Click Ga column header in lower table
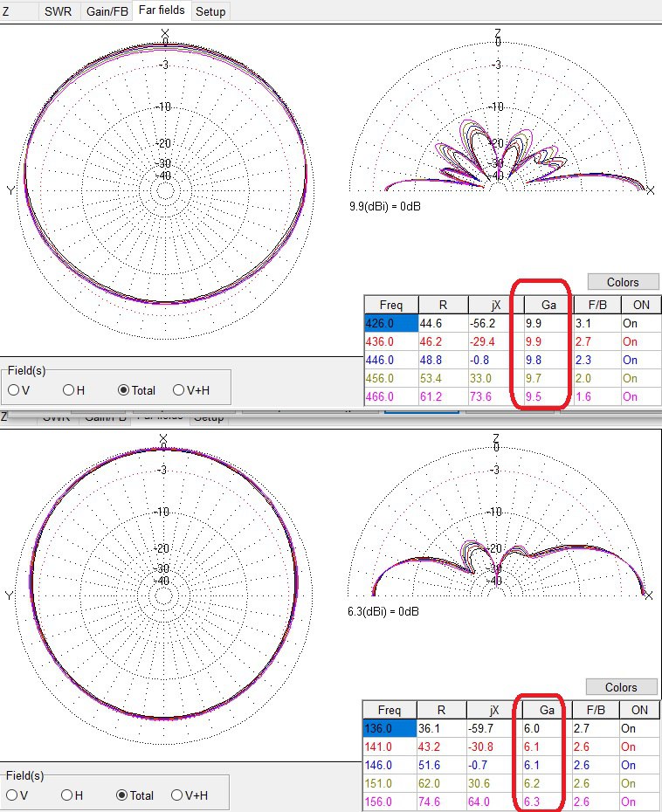The height and width of the screenshot is (812, 662). pyautogui.click(x=547, y=710)
